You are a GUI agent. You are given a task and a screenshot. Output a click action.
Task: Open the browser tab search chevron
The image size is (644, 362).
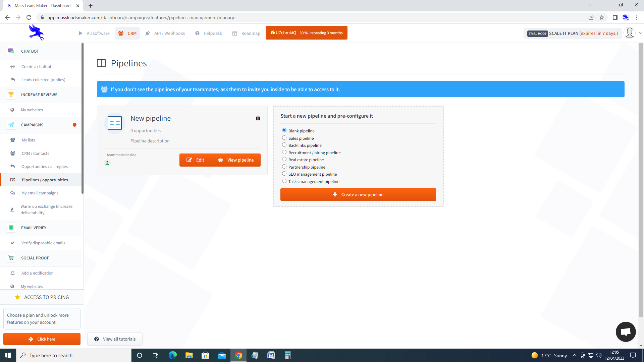click(x=590, y=5)
